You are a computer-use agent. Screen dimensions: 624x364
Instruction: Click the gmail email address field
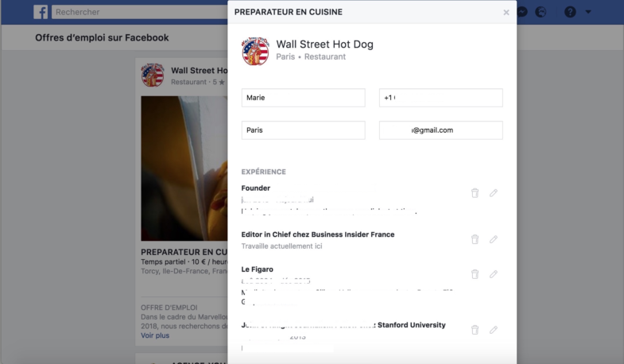[441, 130]
